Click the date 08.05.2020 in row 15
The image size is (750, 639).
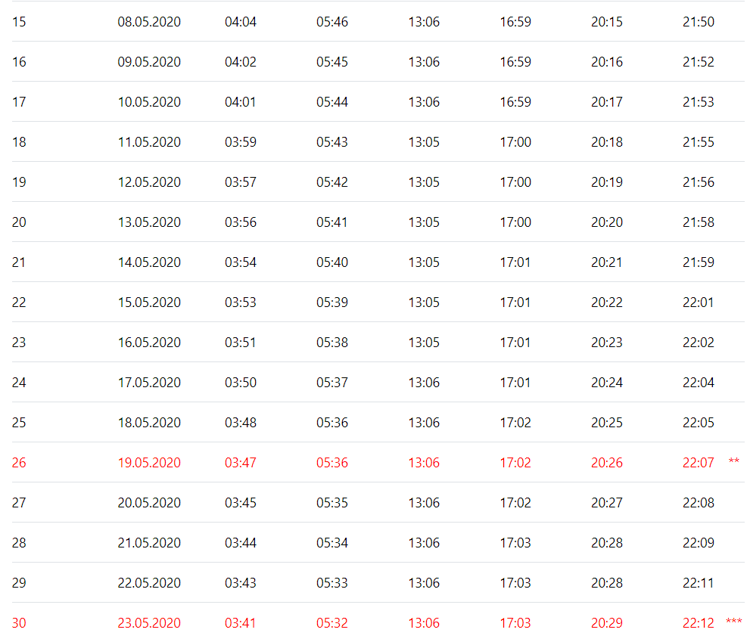click(x=149, y=22)
